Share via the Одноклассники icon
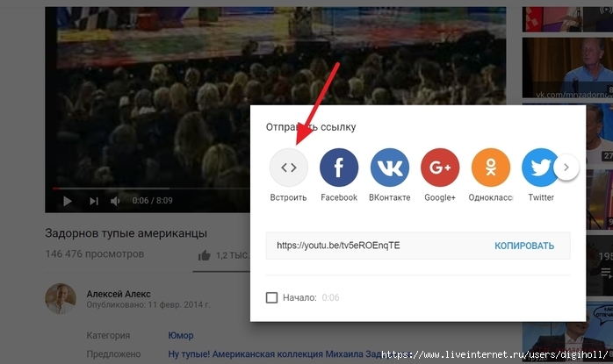Viewport: 613px width, 364px height. point(491,168)
